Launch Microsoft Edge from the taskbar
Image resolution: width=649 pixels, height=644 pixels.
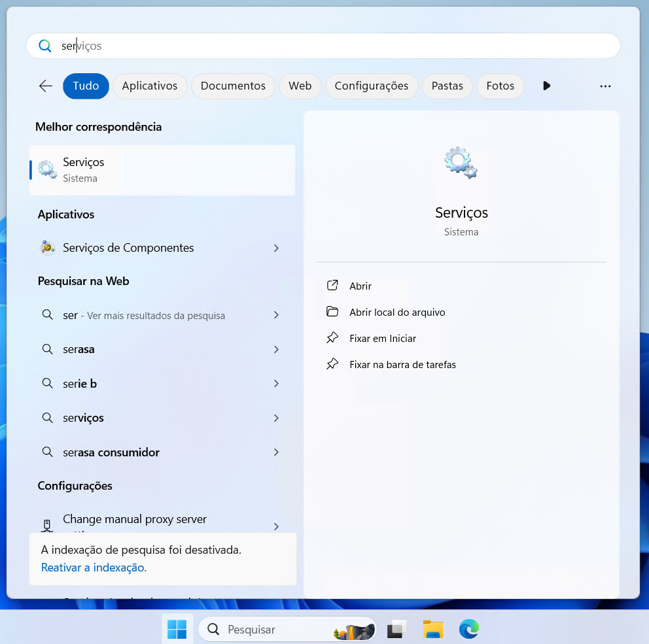pyautogui.click(x=469, y=629)
